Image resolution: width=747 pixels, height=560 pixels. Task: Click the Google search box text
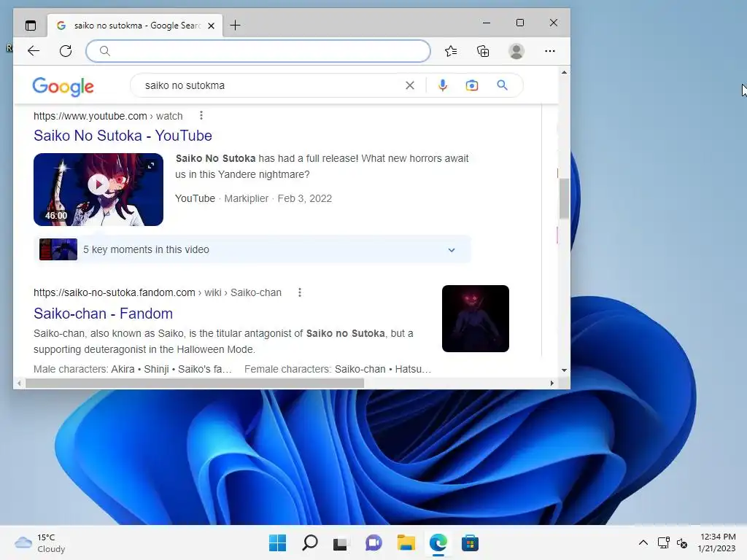[x=185, y=86]
